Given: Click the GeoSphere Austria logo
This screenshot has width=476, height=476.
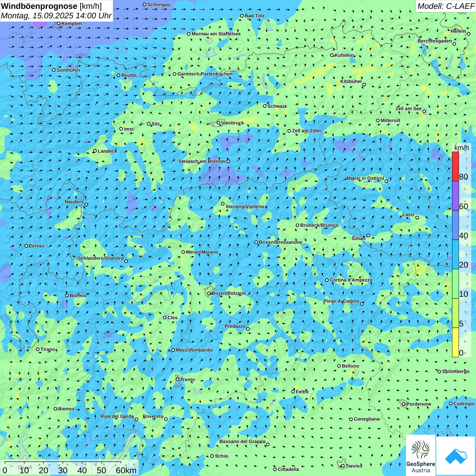Looking at the screenshot, I should click(421, 455).
